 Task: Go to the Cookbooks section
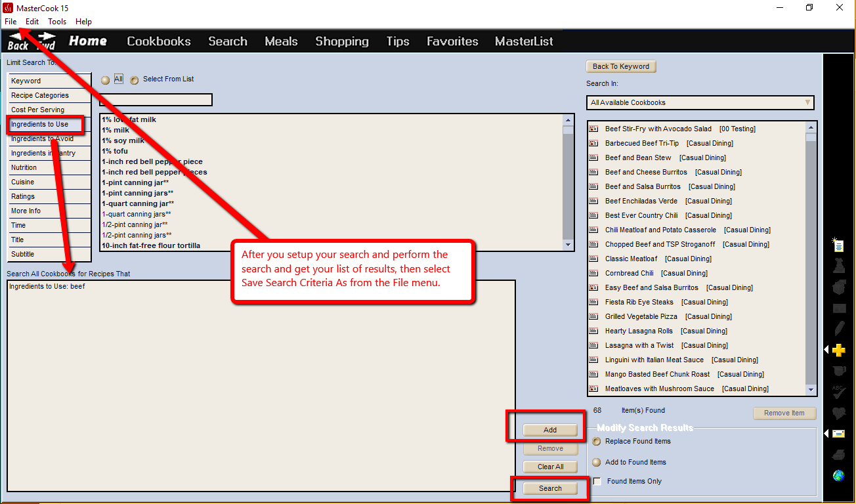(x=159, y=41)
